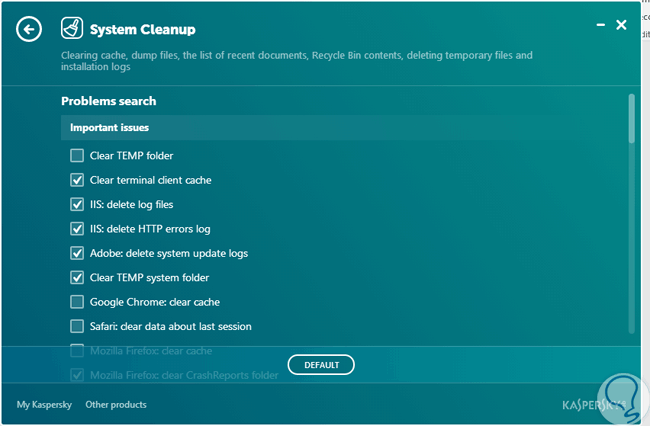The height and width of the screenshot is (426, 650).
Task: Enable Mozilla Firefox: clear cache
Action: (x=77, y=351)
